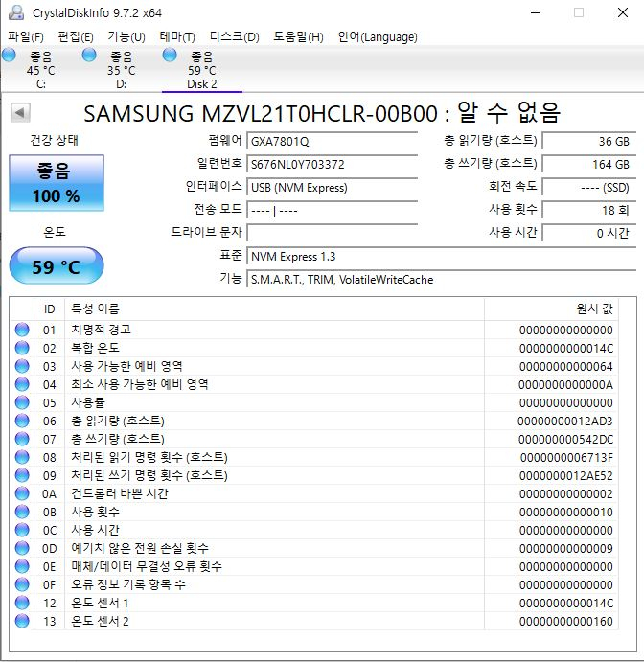Click the transfer mode field ---- | ----
This screenshot has width=644, height=662.
coord(332,210)
